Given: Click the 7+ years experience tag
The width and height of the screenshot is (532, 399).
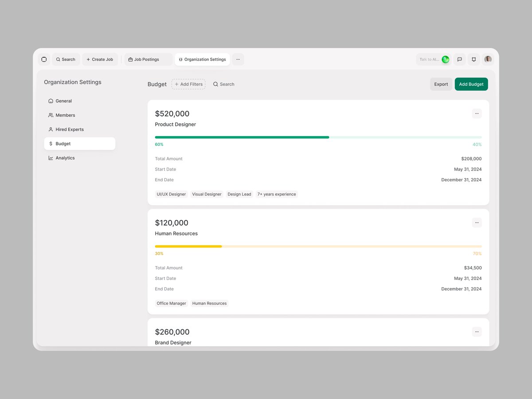Looking at the screenshot, I should click(x=277, y=194).
